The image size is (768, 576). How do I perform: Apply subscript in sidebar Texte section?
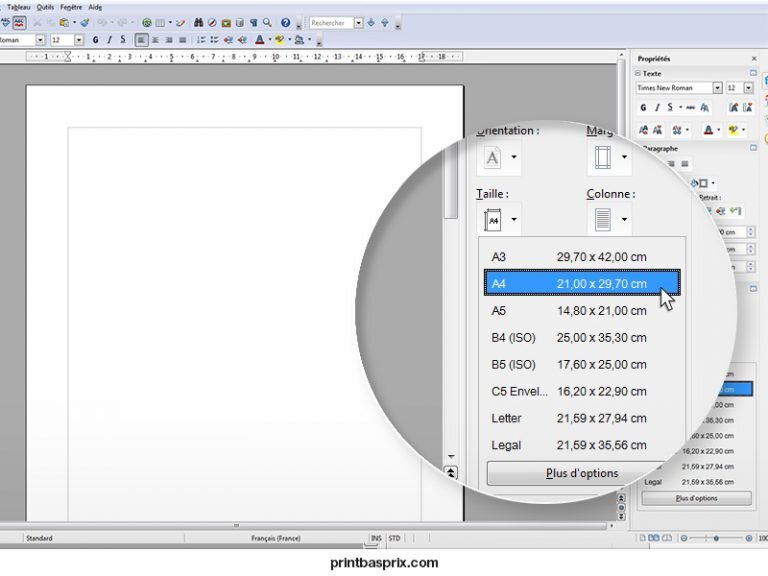point(657,130)
